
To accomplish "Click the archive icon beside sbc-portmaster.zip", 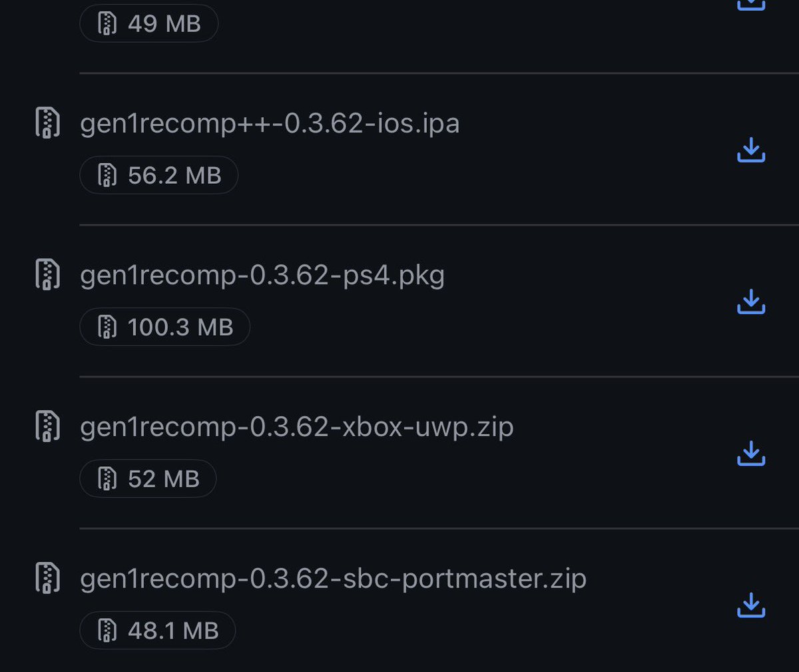I will tap(47, 577).
